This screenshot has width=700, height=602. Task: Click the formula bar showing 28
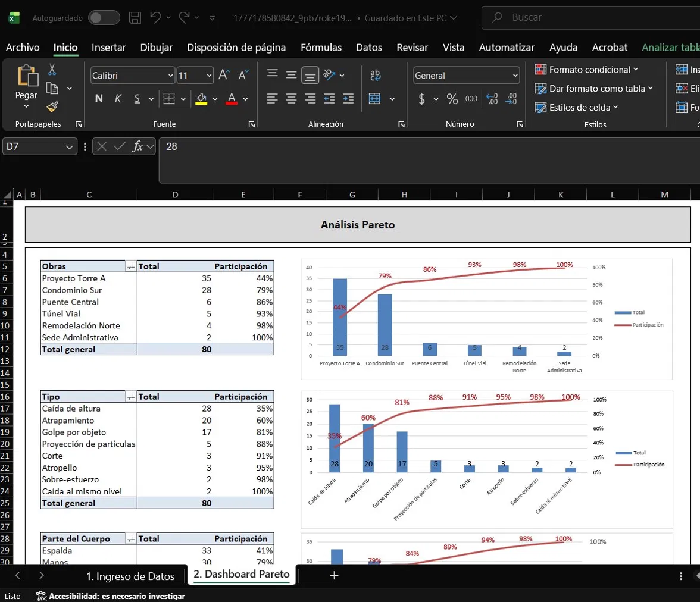[429, 161]
